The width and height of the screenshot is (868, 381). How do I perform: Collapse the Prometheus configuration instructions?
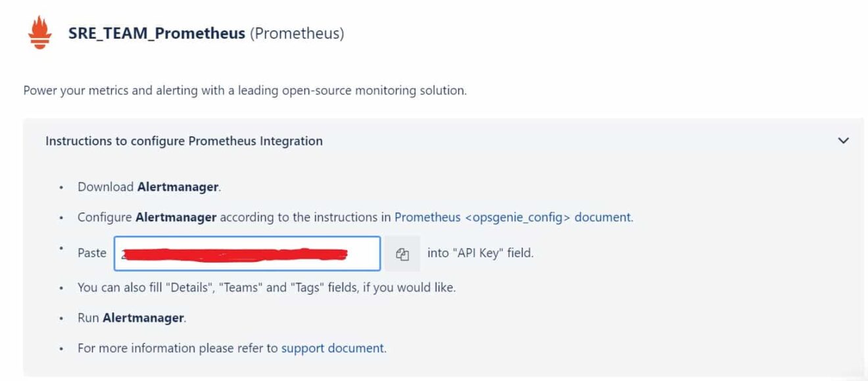[842, 141]
